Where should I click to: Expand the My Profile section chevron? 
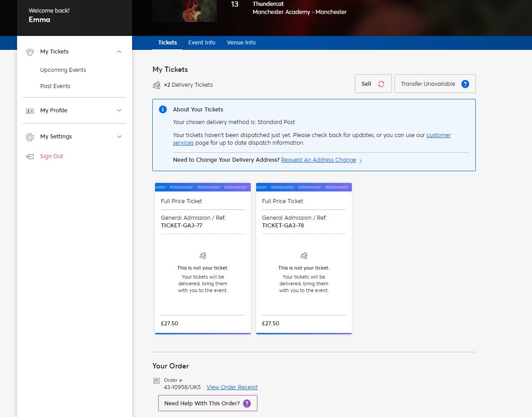pyautogui.click(x=119, y=111)
